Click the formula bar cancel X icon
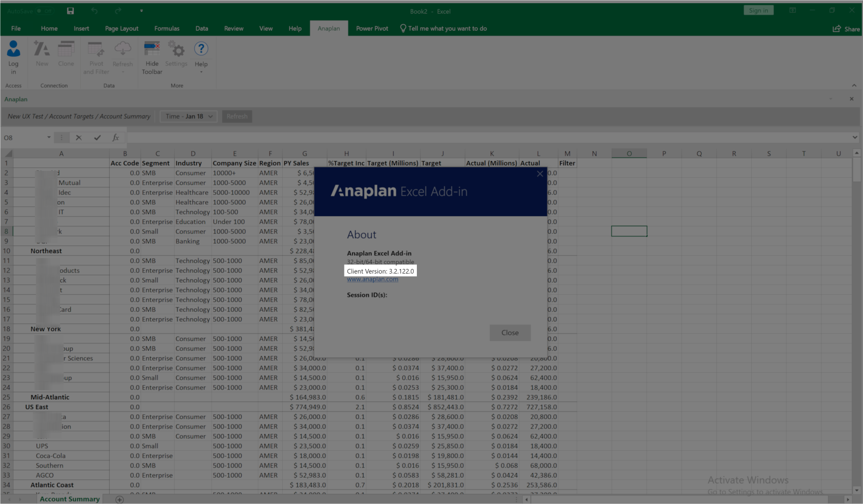 (x=79, y=138)
